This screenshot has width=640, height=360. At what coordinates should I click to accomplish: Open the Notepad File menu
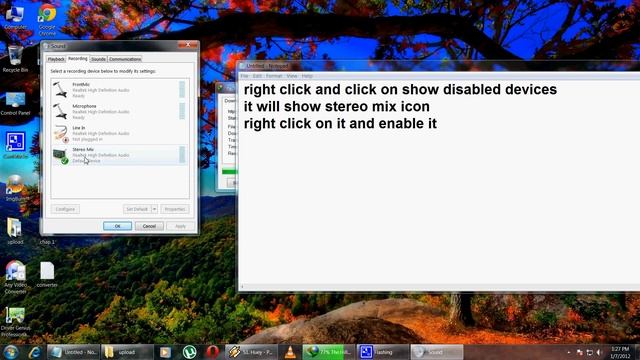244,76
